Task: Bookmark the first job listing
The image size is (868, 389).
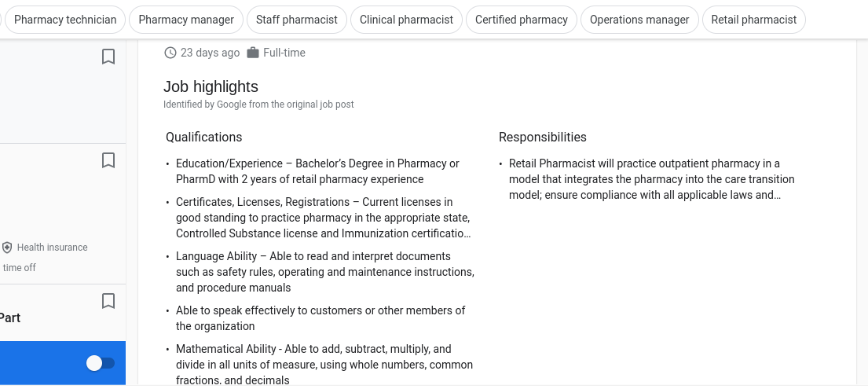Action: (108, 57)
